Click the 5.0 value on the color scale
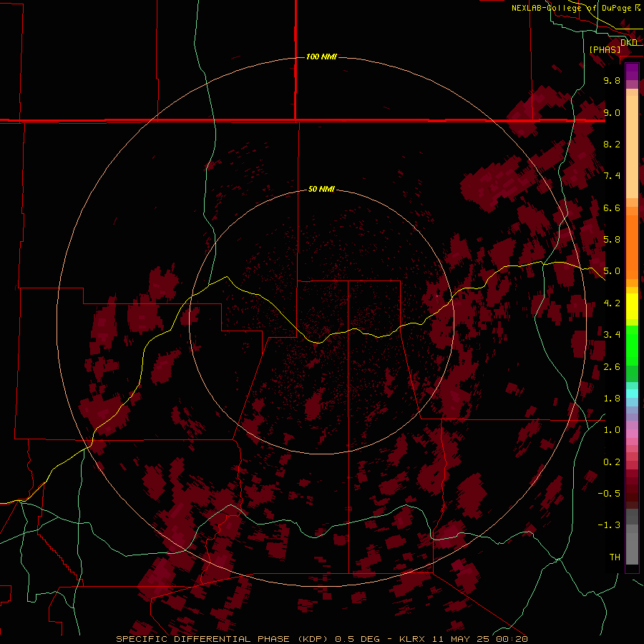This screenshot has width=644, height=644. (x=612, y=271)
